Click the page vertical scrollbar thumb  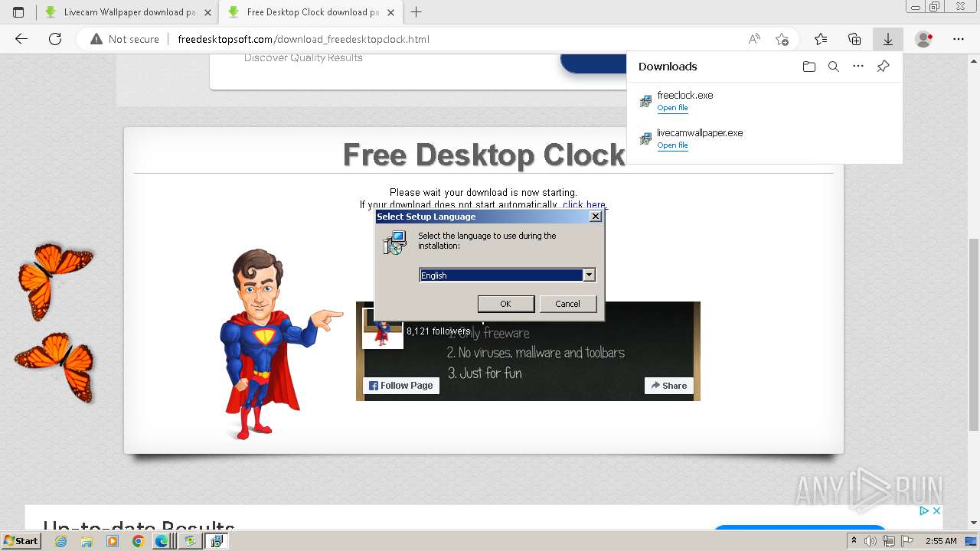[x=974, y=334]
